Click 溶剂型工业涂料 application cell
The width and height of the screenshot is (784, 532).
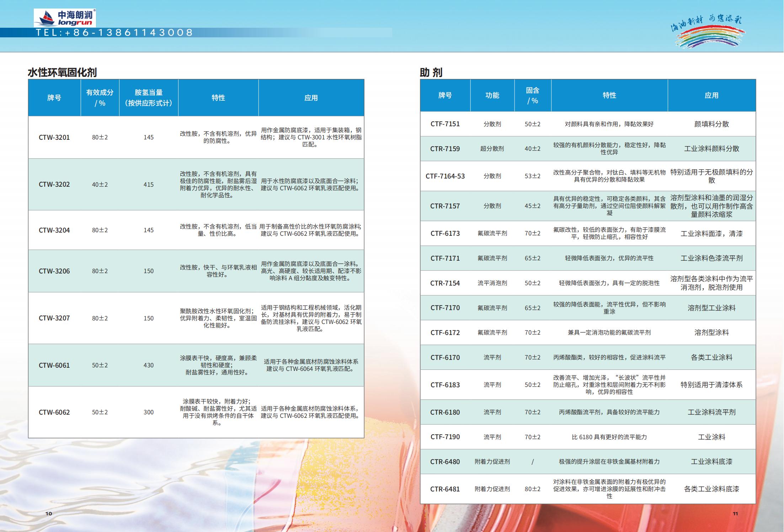712,308
